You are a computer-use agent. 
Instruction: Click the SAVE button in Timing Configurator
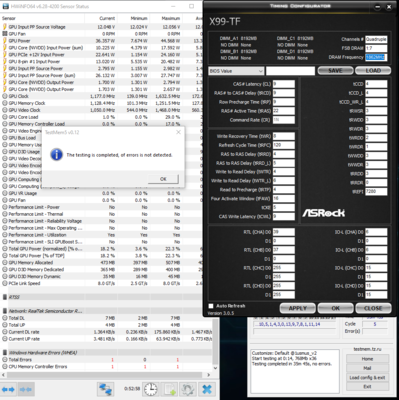coord(335,71)
